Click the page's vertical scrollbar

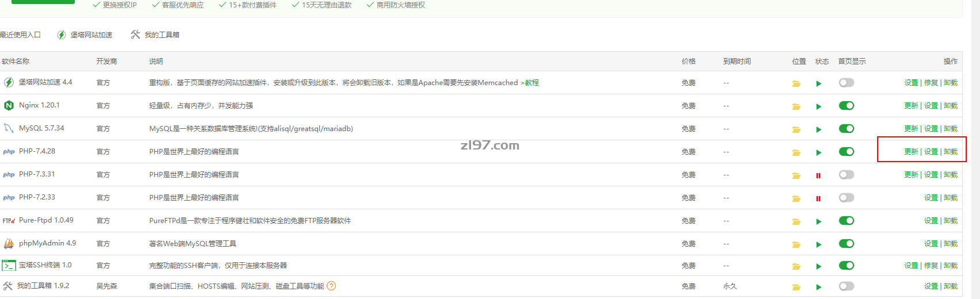pyautogui.click(x=975, y=149)
